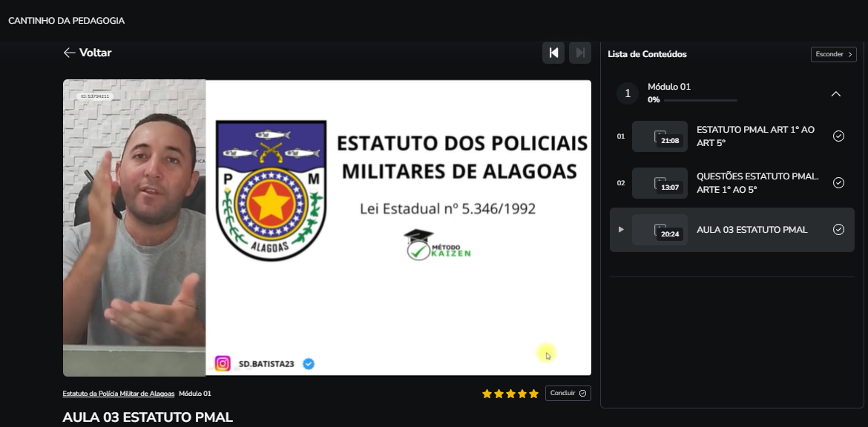Toggle completion check for AULA 03 ESTATUTO PMAL
The height and width of the screenshot is (427, 868).
(839, 229)
